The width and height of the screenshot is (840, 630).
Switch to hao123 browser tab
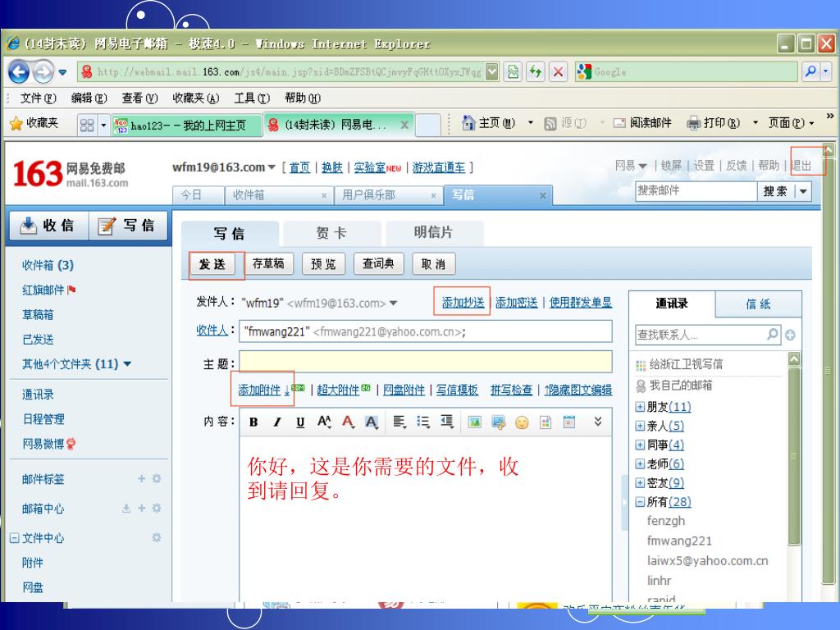[186, 126]
